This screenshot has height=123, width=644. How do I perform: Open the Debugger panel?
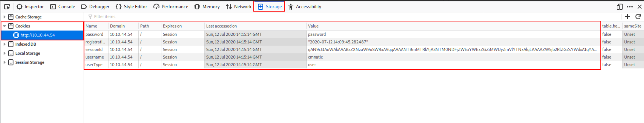pyautogui.click(x=95, y=7)
